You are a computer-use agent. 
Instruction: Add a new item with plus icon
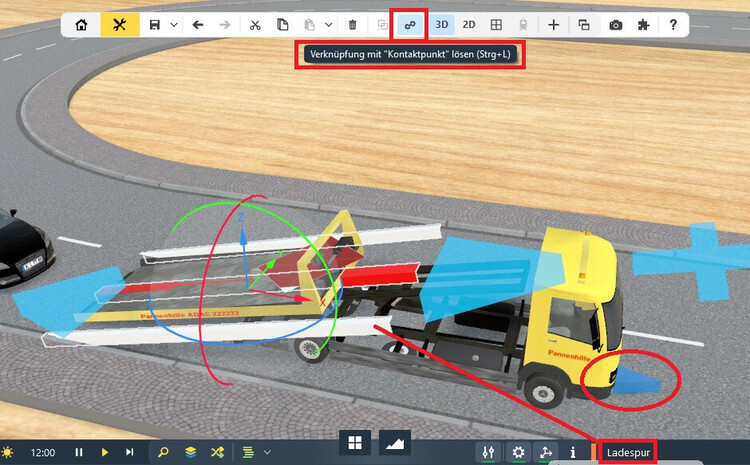click(x=553, y=25)
